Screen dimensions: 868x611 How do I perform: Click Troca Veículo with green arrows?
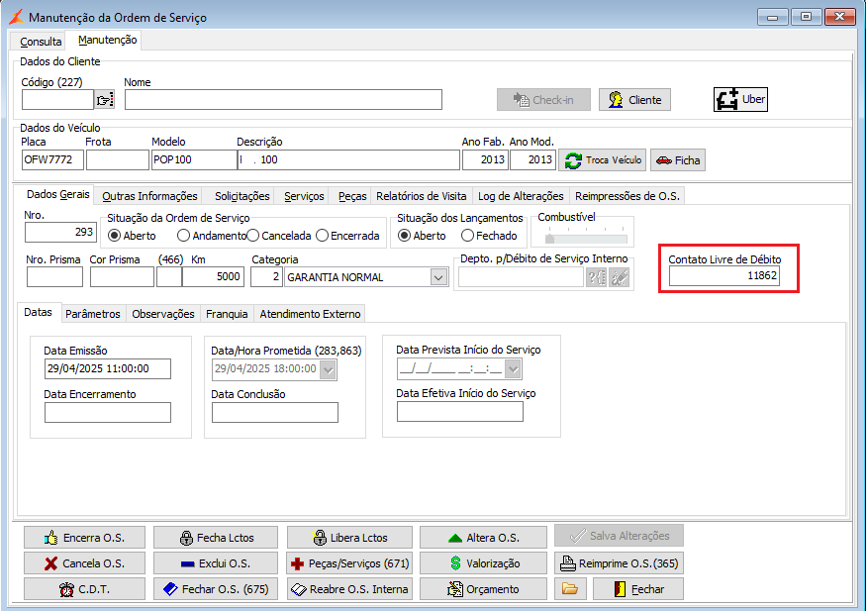[603, 160]
